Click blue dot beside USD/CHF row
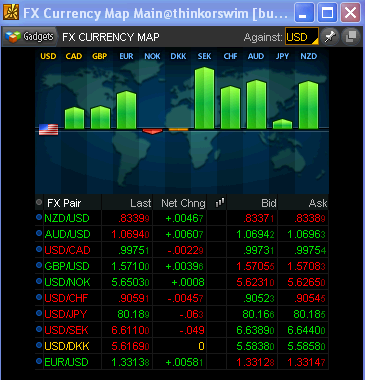This screenshot has width=365, height=380. point(39,297)
